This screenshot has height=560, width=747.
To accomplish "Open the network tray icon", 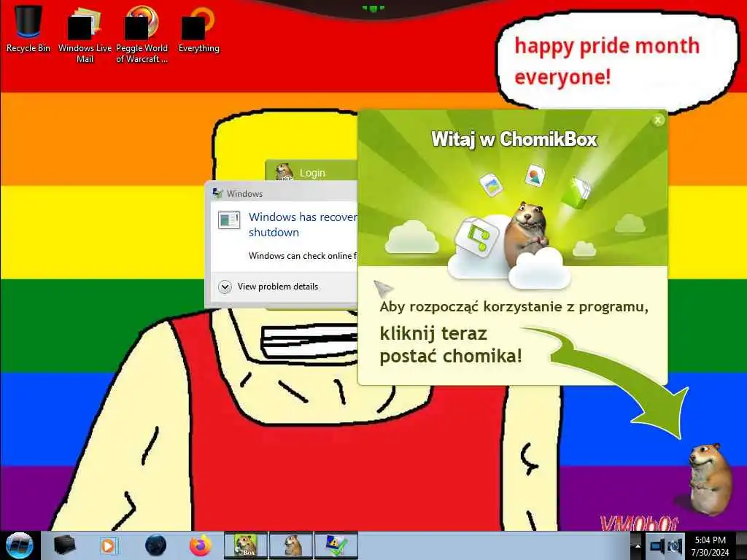I will [x=657, y=546].
